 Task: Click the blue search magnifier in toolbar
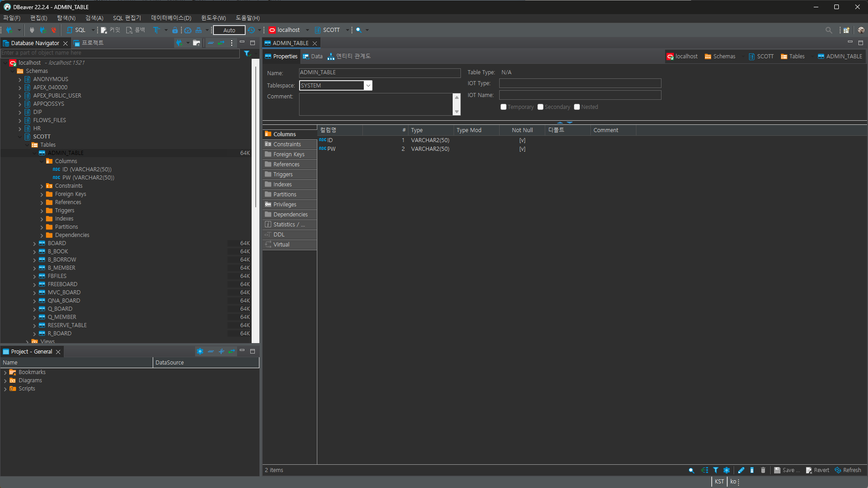(x=359, y=30)
